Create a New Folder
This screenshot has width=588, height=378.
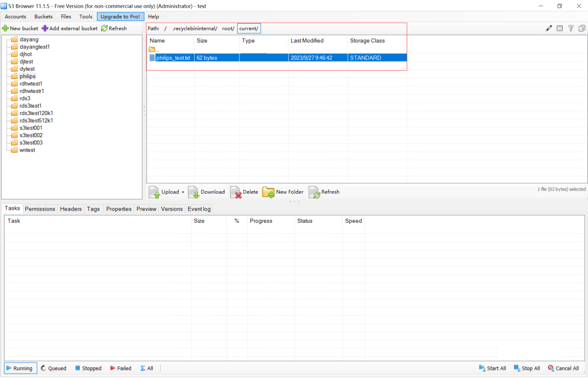(x=283, y=192)
